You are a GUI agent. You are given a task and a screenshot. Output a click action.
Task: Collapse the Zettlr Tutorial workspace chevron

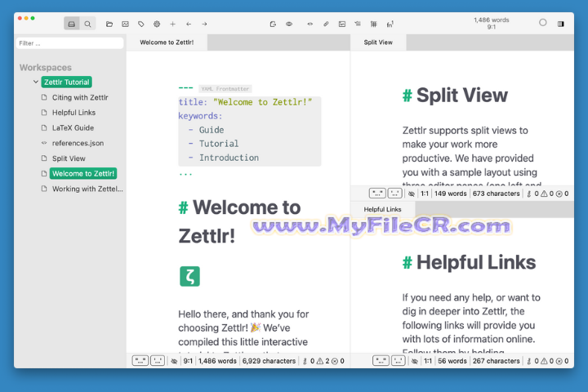point(36,82)
